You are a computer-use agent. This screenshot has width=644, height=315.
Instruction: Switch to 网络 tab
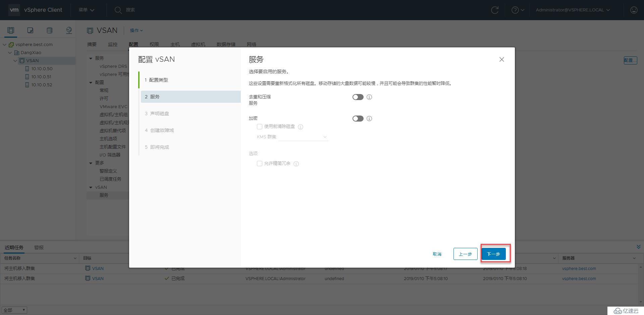point(252,44)
